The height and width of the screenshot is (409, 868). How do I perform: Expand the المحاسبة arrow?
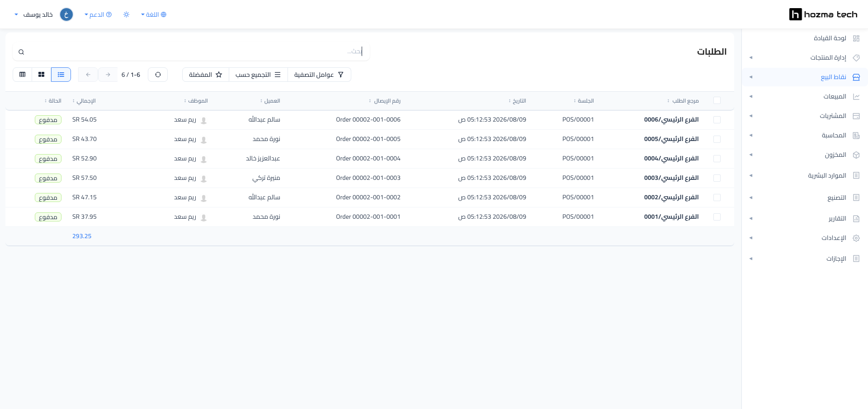pos(751,136)
